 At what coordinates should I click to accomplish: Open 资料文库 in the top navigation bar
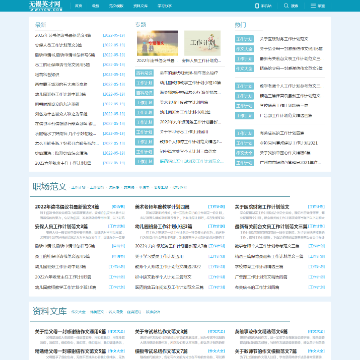140,6
